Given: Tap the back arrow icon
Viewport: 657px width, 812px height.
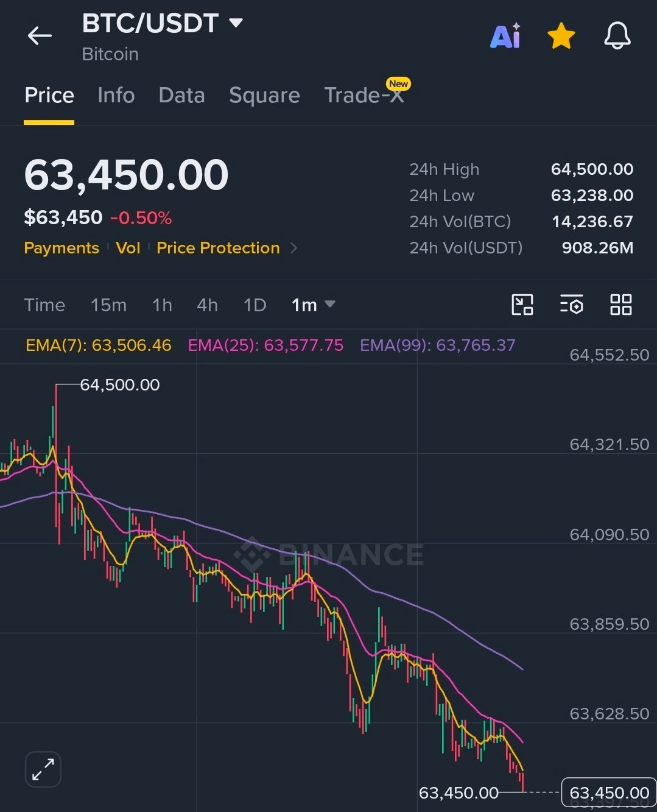Looking at the screenshot, I should pos(40,36).
